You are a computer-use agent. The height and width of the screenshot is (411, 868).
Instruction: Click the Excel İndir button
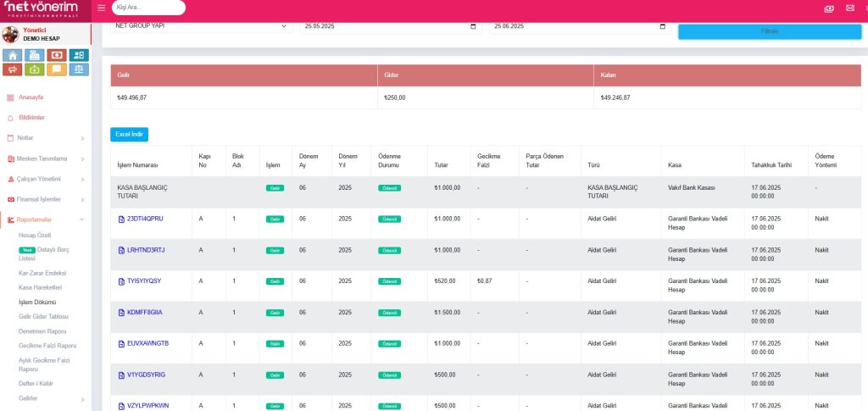click(x=129, y=135)
